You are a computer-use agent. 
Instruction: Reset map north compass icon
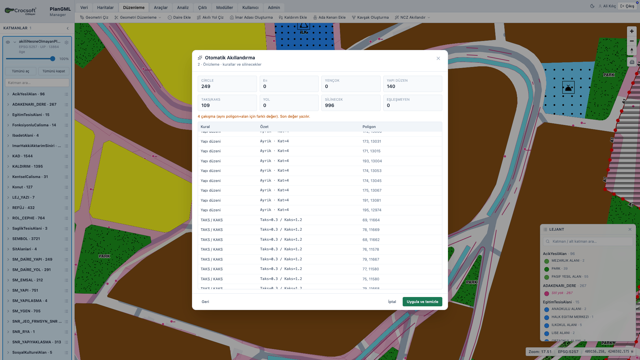[x=631, y=51]
